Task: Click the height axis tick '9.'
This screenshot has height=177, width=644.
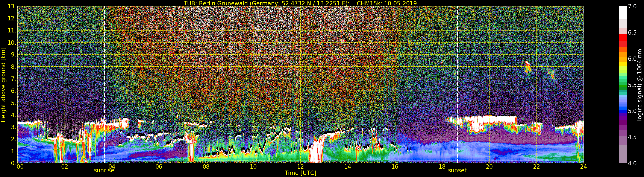Action: (13, 55)
